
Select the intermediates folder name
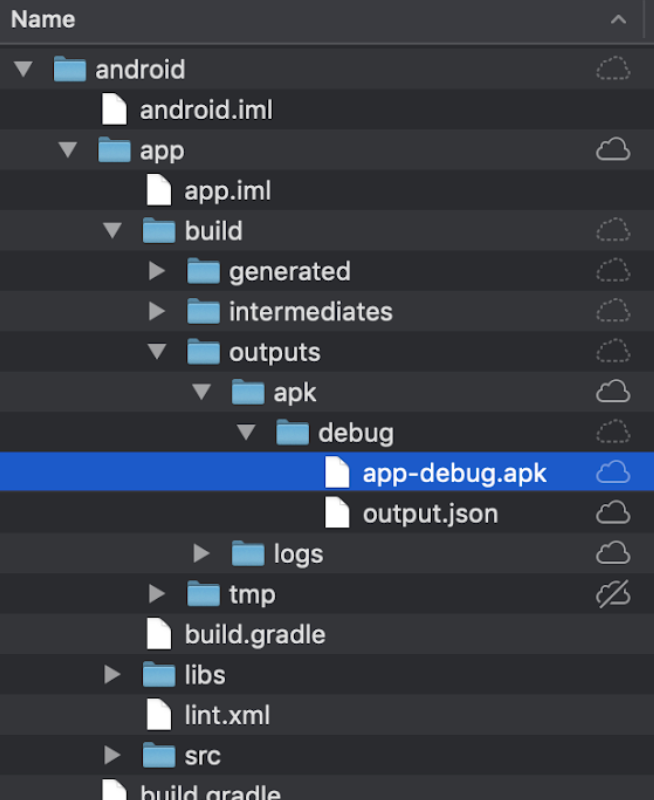[x=311, y=311]
